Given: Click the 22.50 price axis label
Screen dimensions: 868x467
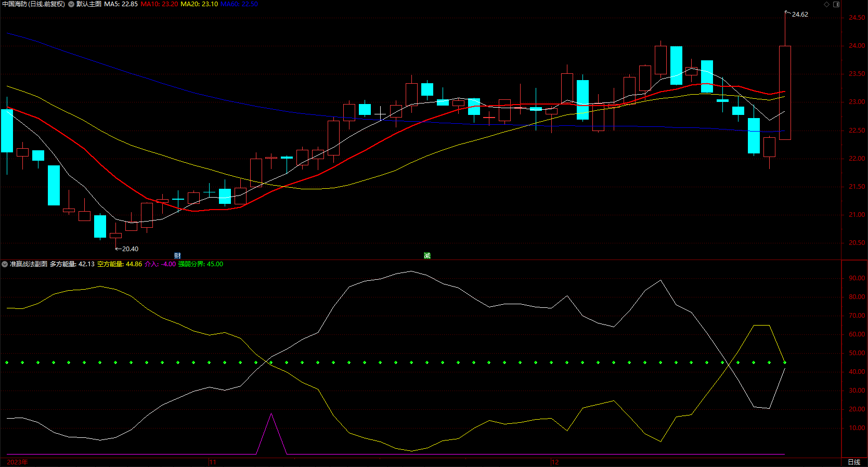Looking at the screenshot, I should 857,131.
